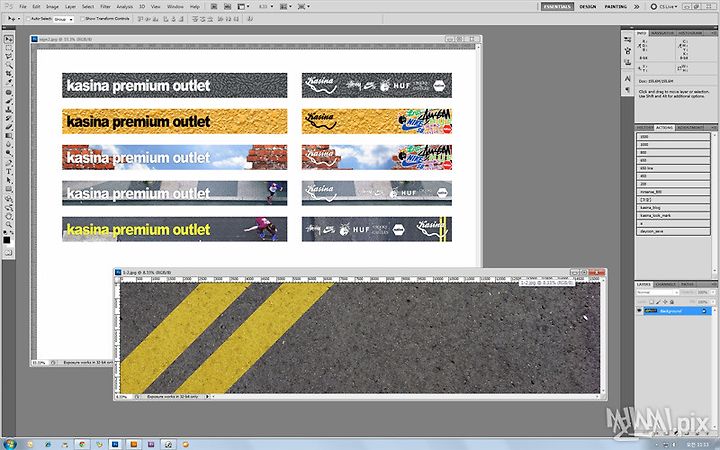The width and height of the screenshot is (720, 450).
Task: Open the Auto-Select Group dropdown
Action: click(64, 19)
